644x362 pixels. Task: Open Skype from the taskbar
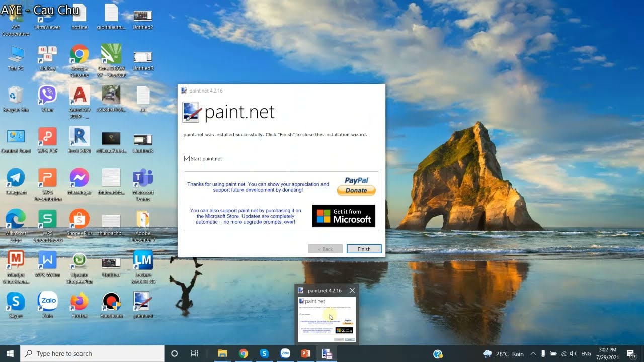[x=264, y=353]
